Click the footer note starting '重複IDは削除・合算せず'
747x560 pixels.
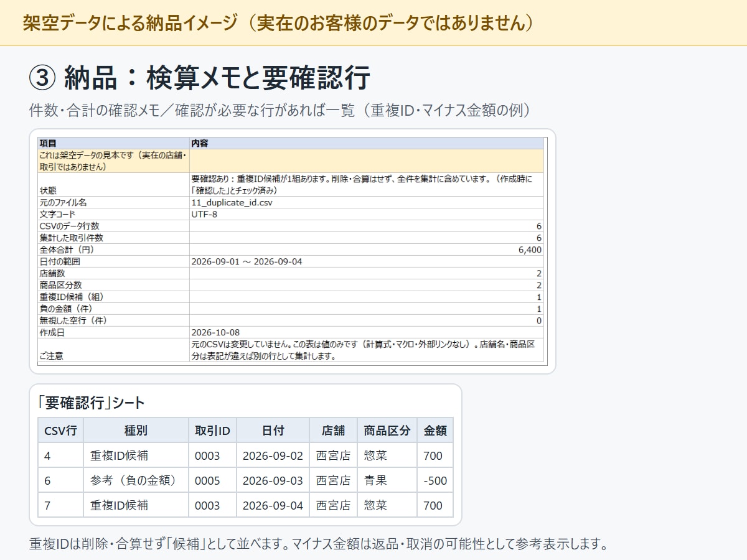point(318,544)
